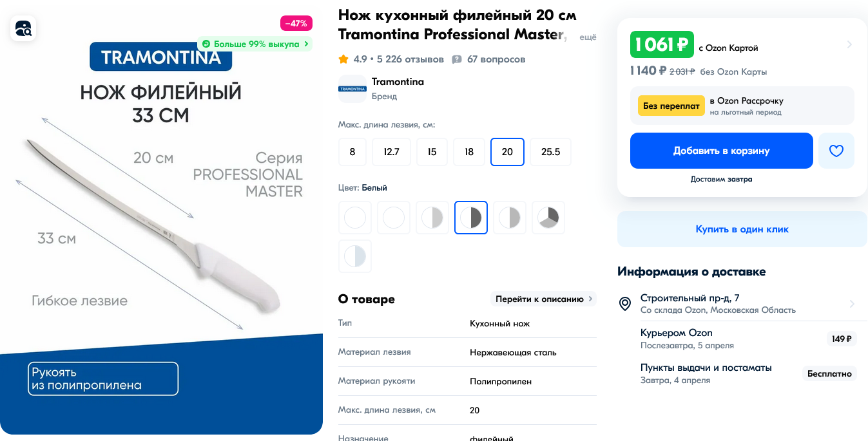Open the 5 226 отзывов reviews link
The height and width of the screenshot is (441, 868).
410,59
